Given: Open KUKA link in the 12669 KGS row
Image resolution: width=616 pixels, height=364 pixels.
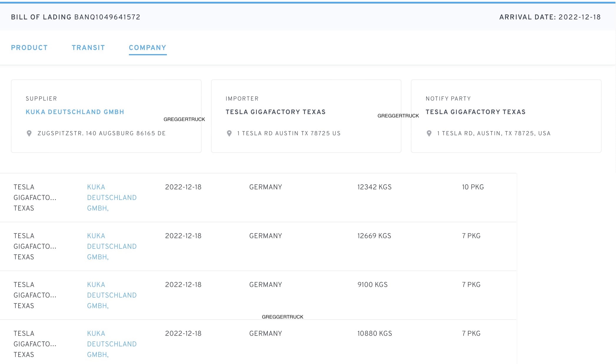Looking at the screenshot, I should pos(112,246).
